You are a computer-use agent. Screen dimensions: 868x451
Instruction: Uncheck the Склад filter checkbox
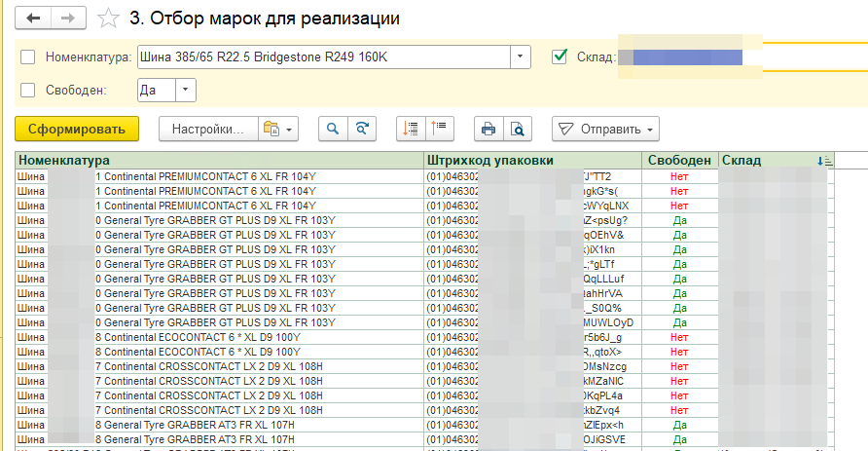[x=560, y=56]
